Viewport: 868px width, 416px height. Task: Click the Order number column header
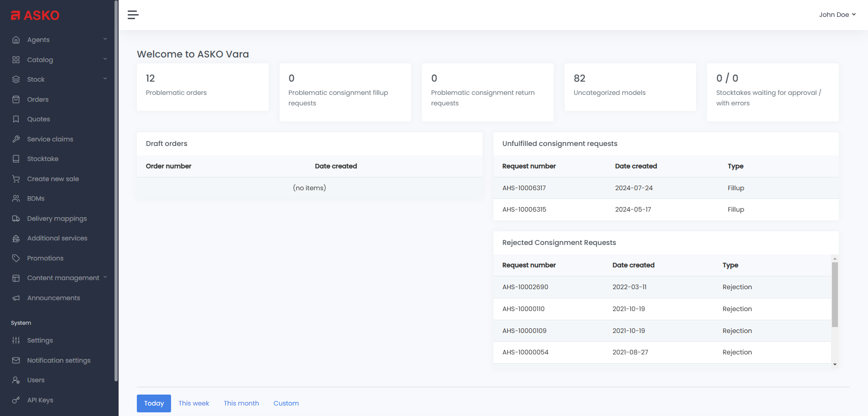tap(168, 166)
